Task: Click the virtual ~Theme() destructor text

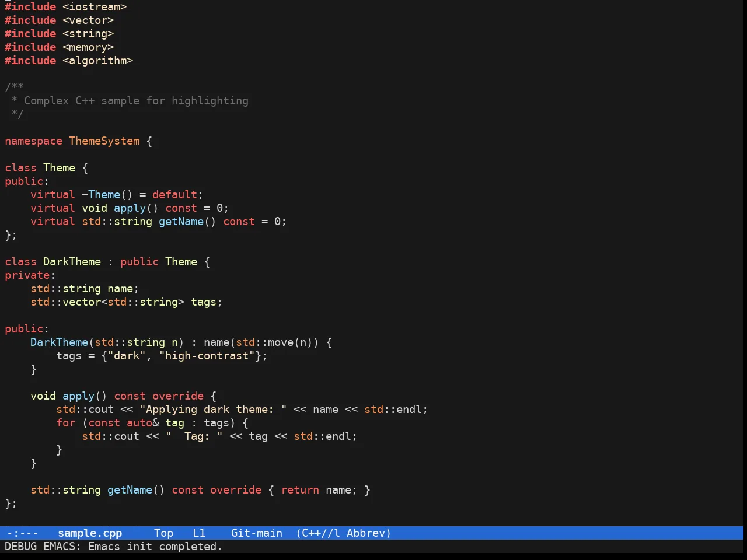Action: pos(82,195)
